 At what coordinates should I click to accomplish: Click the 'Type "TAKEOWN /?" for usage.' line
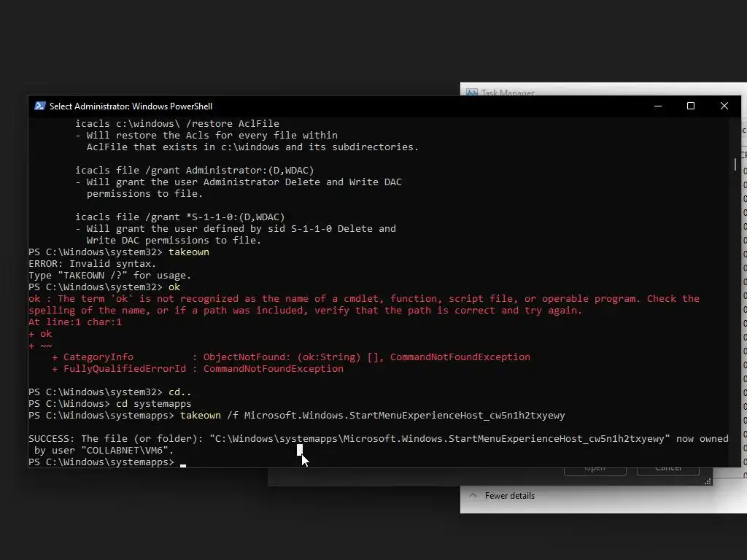[109, 275]
